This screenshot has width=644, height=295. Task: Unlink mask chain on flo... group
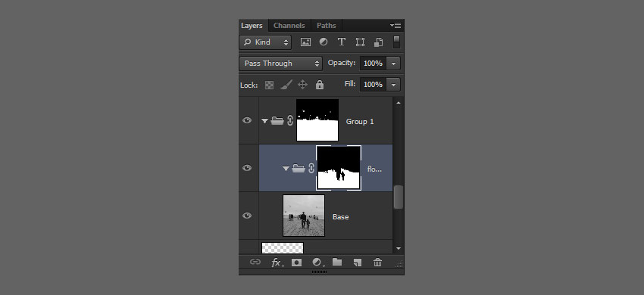point(311,168)
